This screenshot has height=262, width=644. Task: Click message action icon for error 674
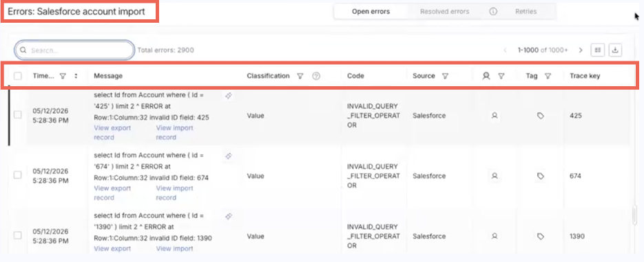click(229, 156)
